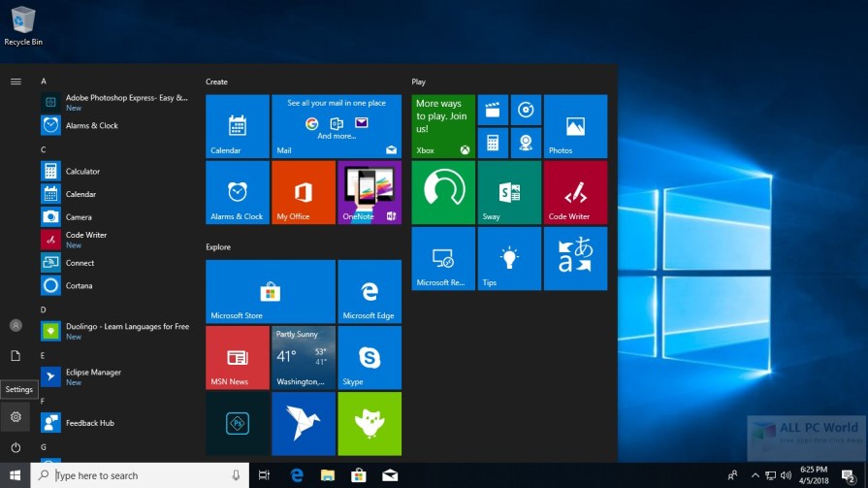Launch the Skype tile
This screenshot has height=488, width=868.
[x=370, y=358]
